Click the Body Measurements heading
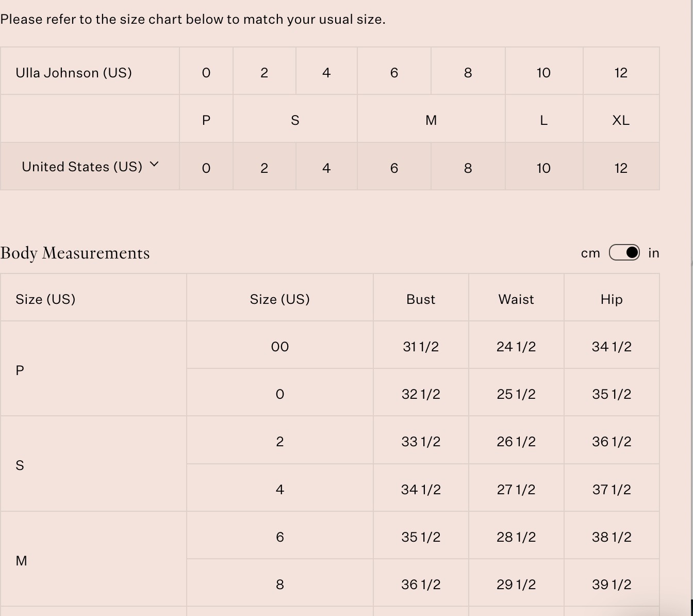This screenshot has height=616, width=693. click(75, 253)
